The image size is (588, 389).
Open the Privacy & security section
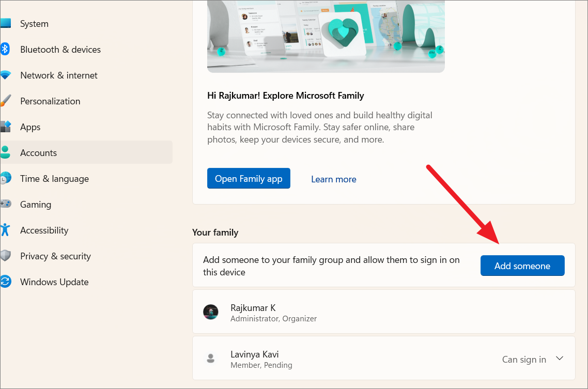55,256
